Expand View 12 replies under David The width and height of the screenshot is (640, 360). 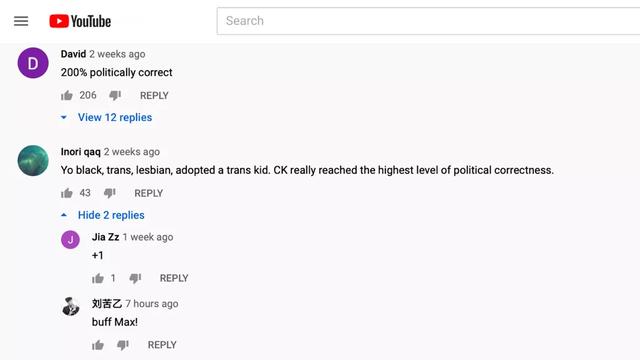(x=115, y=118)
